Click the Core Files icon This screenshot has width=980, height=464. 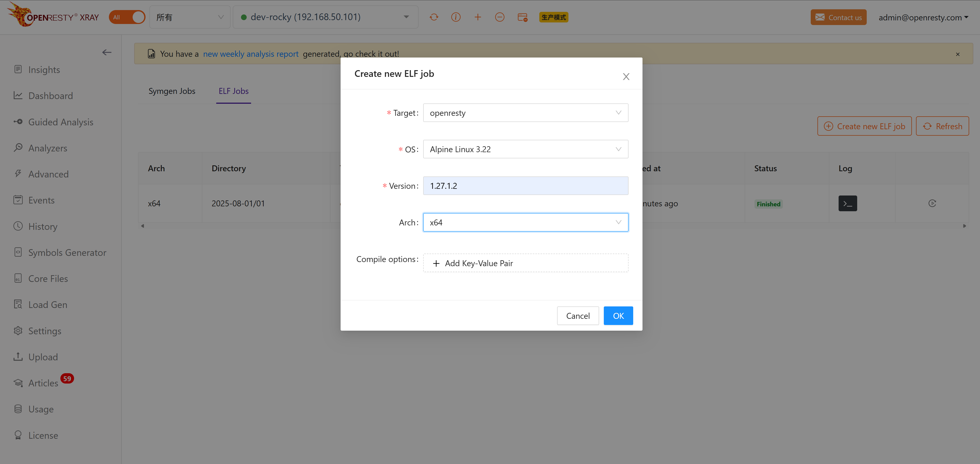[18, 278]
